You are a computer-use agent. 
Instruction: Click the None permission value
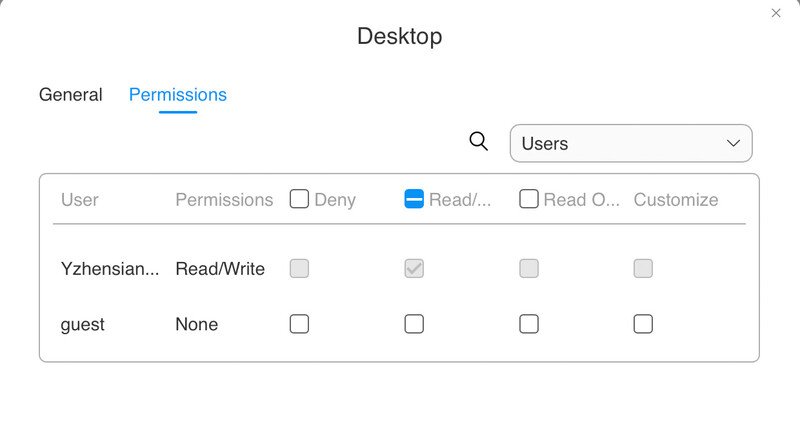(x=196, y=324)
